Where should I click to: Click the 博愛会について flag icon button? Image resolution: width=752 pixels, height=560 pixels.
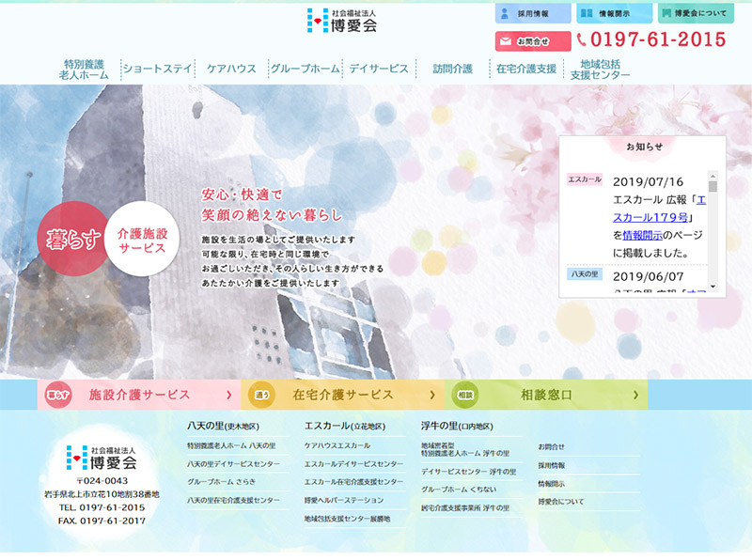click(x=696, y=14)
